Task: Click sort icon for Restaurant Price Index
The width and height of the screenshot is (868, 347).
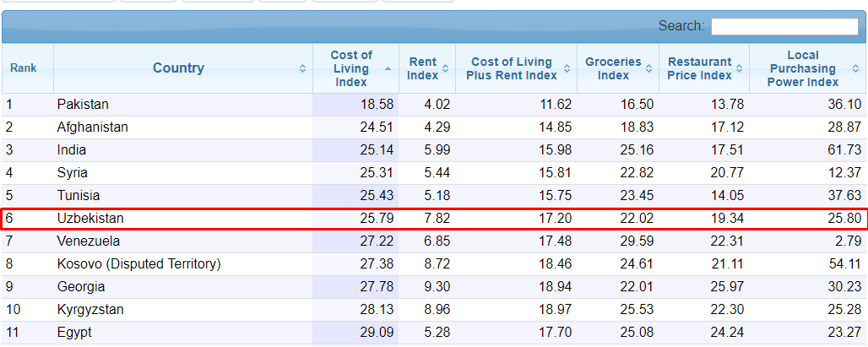Action: point(739,69)
